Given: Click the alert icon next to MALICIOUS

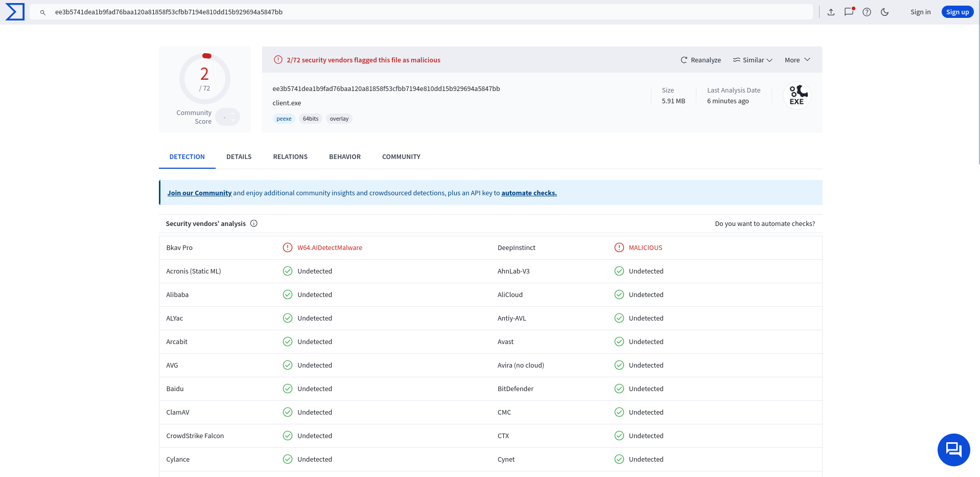Looking at the screenshot, I should [x=619, y=247].
